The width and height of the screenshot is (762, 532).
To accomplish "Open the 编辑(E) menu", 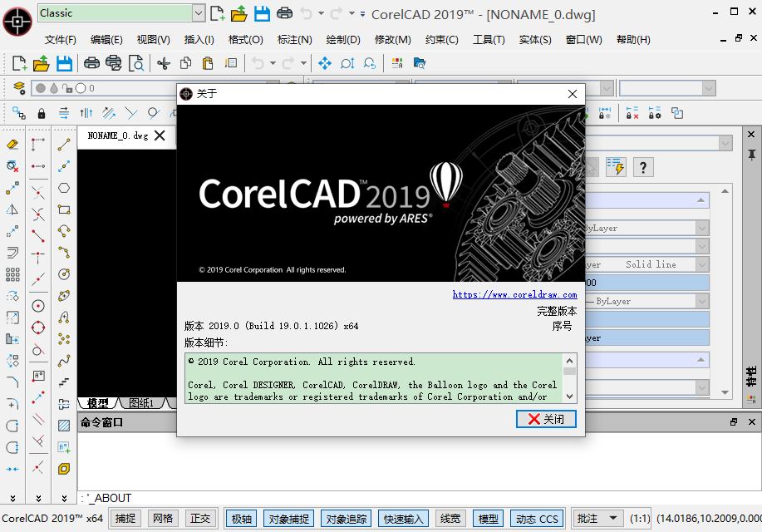I will point(106,40).
